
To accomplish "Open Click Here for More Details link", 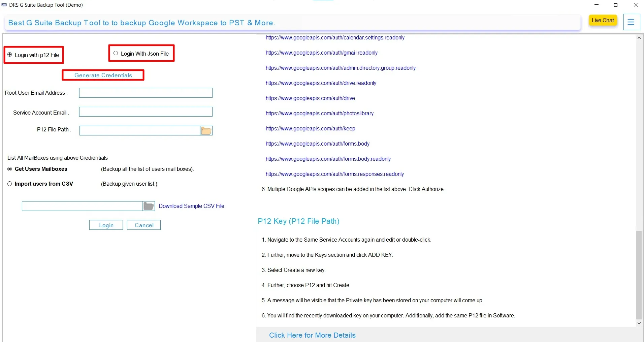I will pos(312,335).
